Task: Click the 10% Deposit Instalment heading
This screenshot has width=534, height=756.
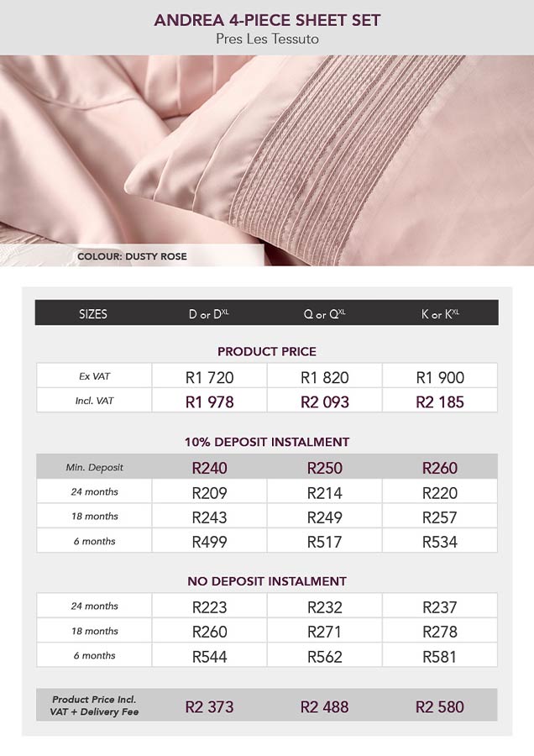Action: click(x=267, y=442)
